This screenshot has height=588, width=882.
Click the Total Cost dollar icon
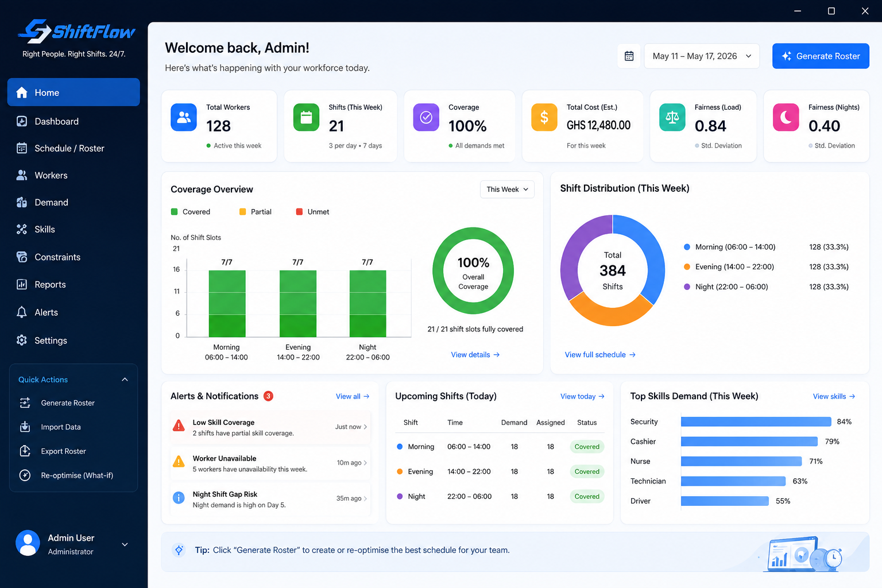click(544, 117)
